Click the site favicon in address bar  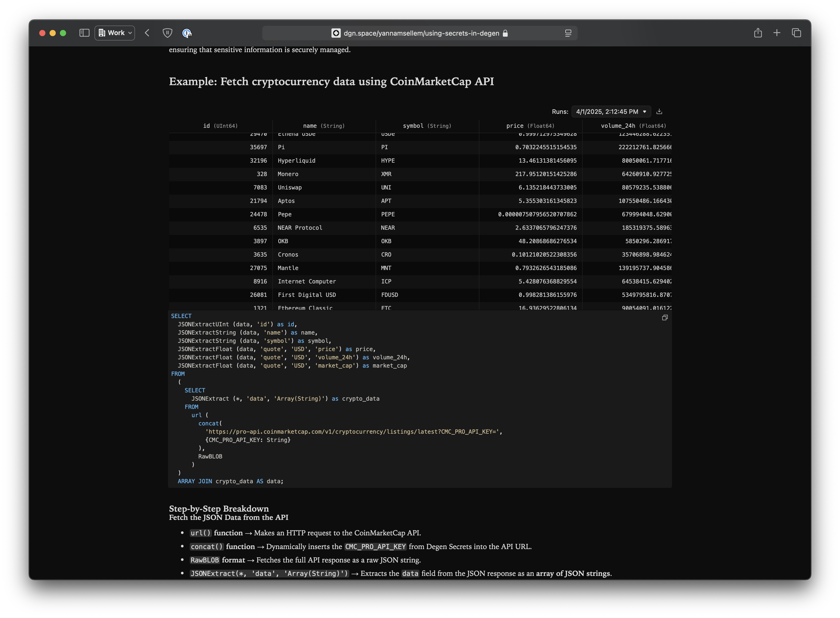click(x=336, y=33)
